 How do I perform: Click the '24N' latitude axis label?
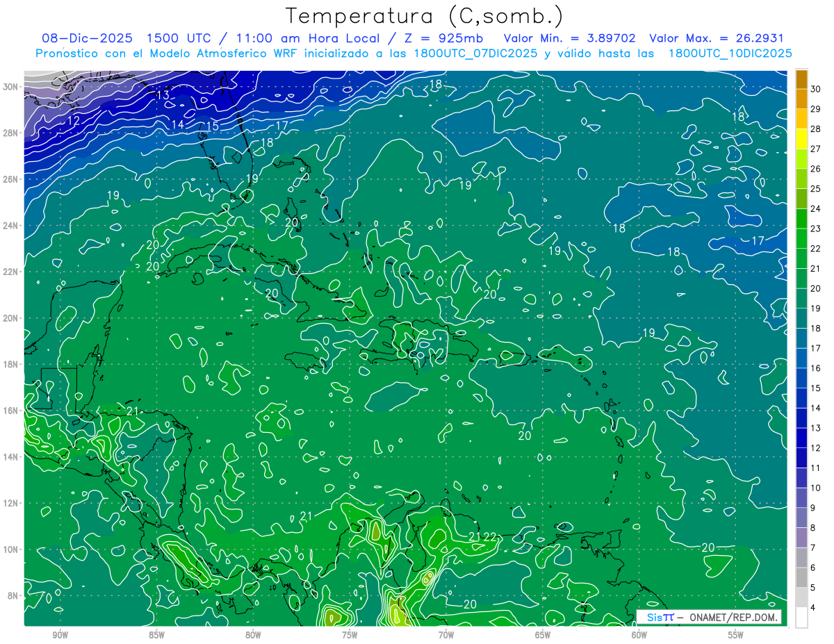pos(10,226)
